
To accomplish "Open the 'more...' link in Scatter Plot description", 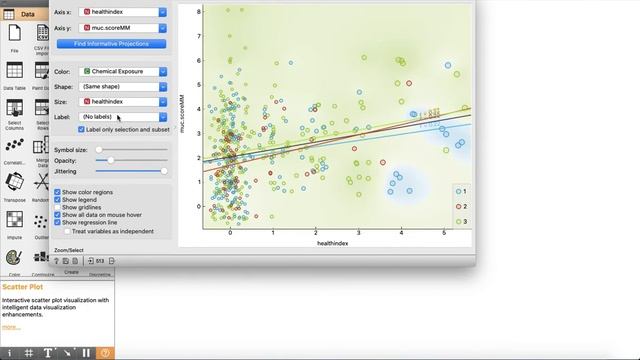I will tap(11, 327).
